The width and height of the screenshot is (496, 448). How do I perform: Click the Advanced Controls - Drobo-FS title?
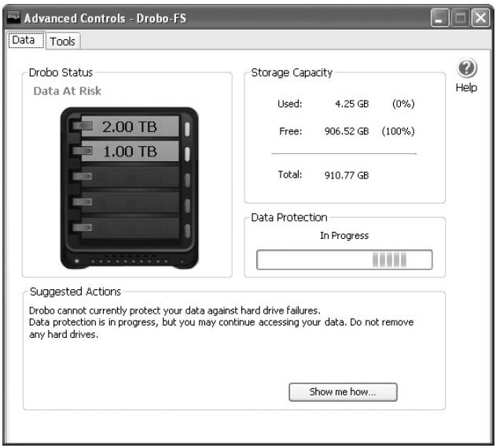coord(105,18)
